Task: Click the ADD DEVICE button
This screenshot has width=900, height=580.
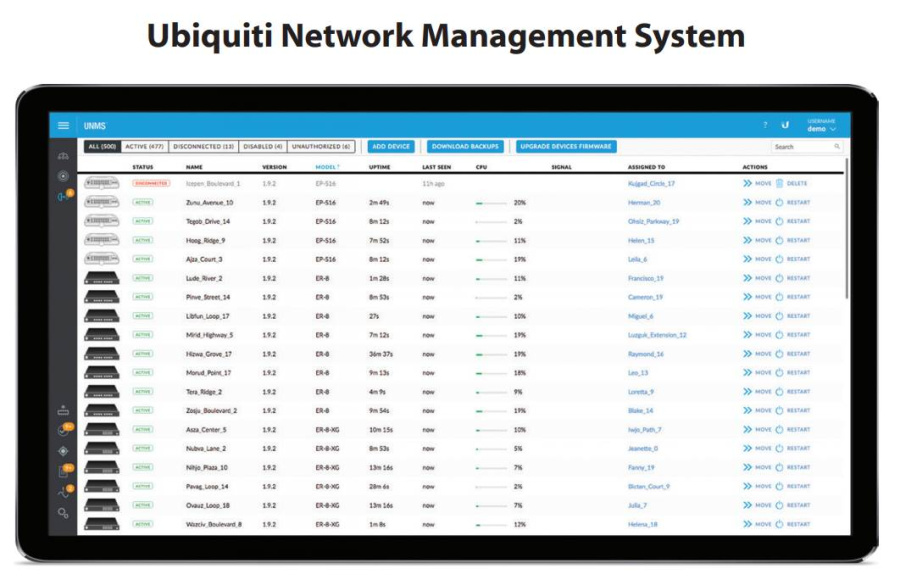Action: 391,147
